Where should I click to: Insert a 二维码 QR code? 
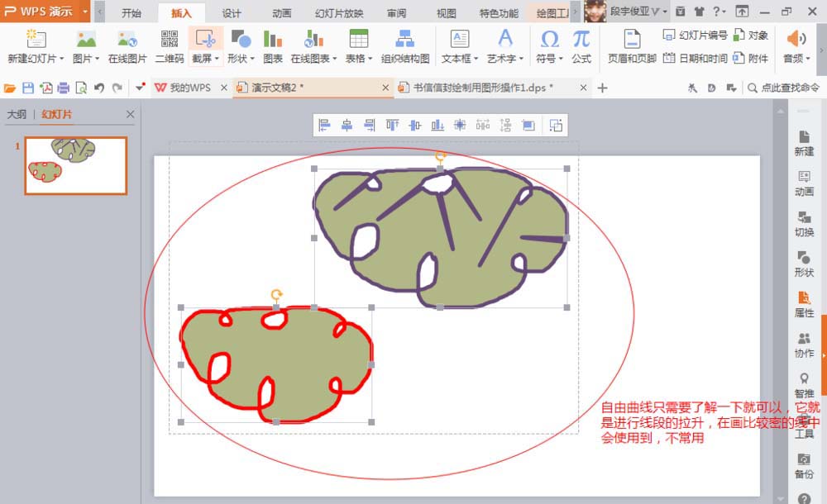click(168, 45)
